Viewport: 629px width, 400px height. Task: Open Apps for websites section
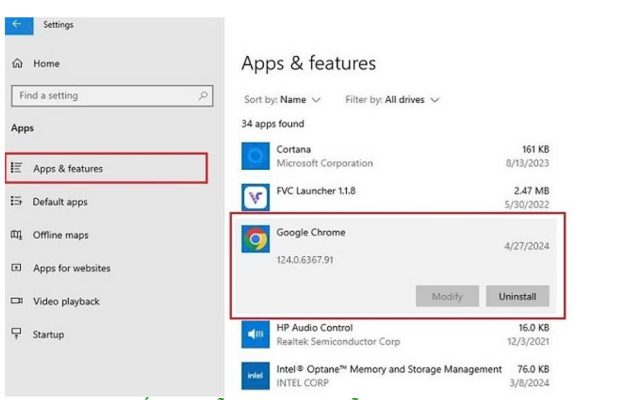point(72,268)
